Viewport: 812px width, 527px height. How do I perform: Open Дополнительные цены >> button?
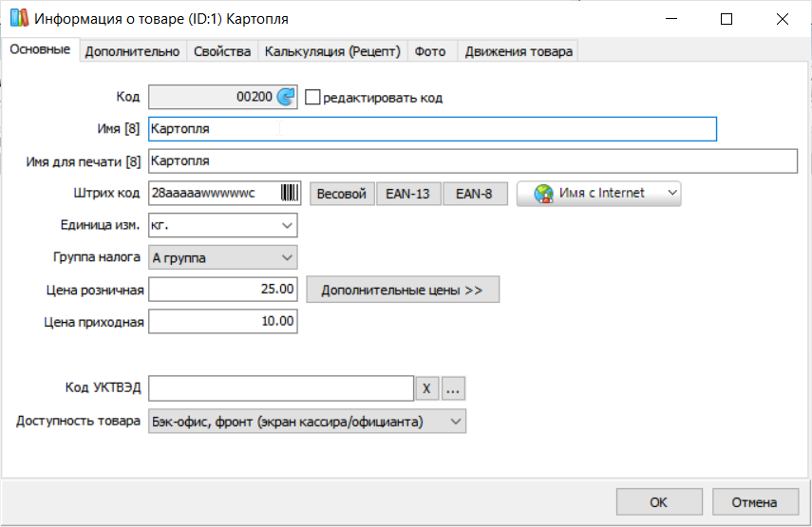[403, 290]
